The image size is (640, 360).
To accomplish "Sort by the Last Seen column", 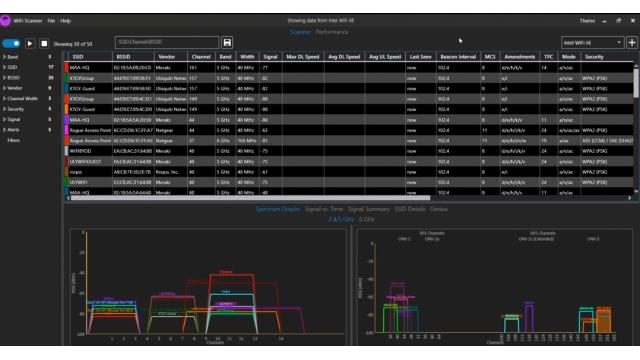I will [x=421, y=57].
